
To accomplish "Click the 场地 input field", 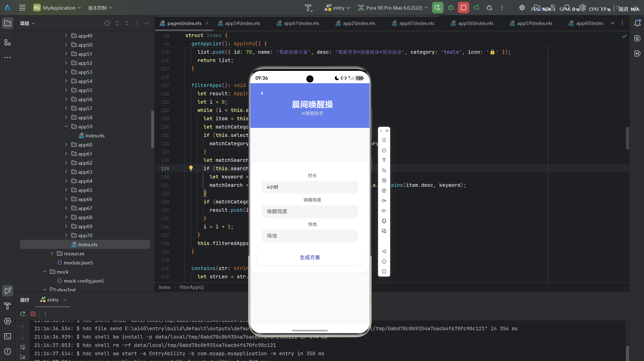I will tap(310, 236).
